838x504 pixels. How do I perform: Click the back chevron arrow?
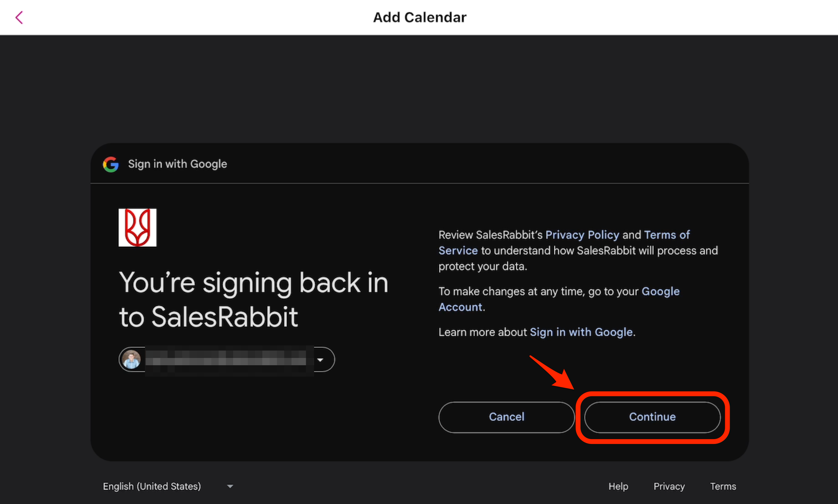pos(19,18)
